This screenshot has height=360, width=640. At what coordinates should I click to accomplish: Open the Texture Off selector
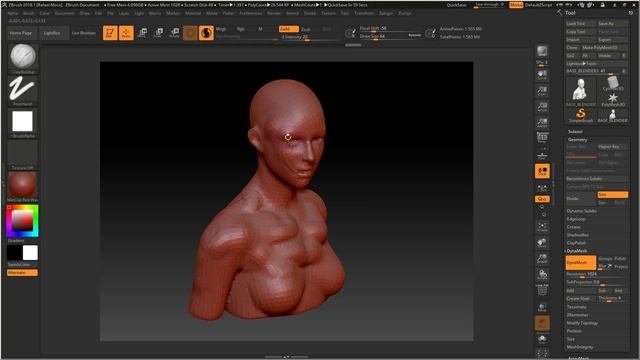[x=22, y=155]
